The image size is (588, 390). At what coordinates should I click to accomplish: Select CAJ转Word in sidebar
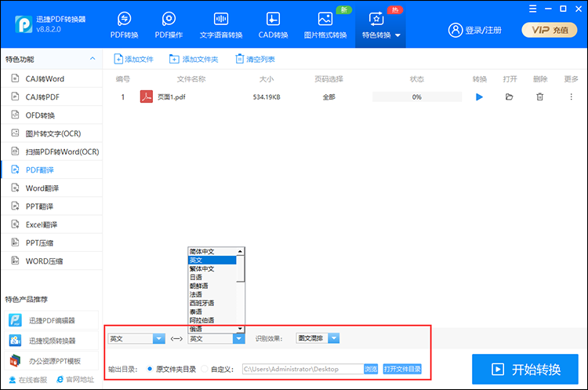[x=52, y=78]
